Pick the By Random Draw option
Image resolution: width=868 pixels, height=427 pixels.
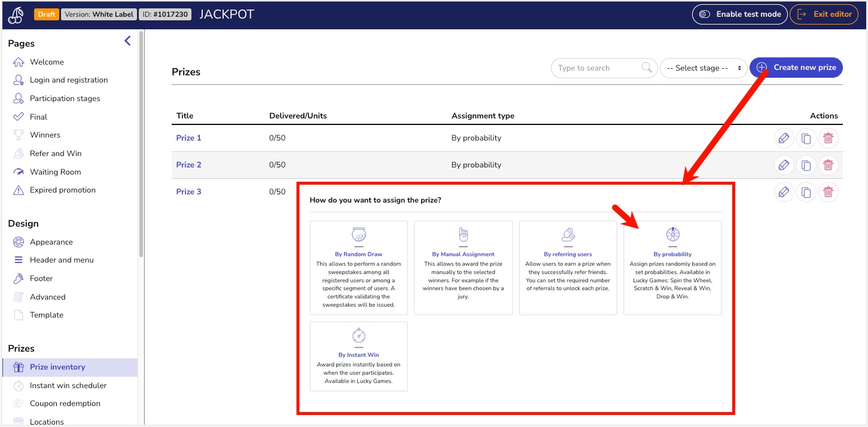359,267
